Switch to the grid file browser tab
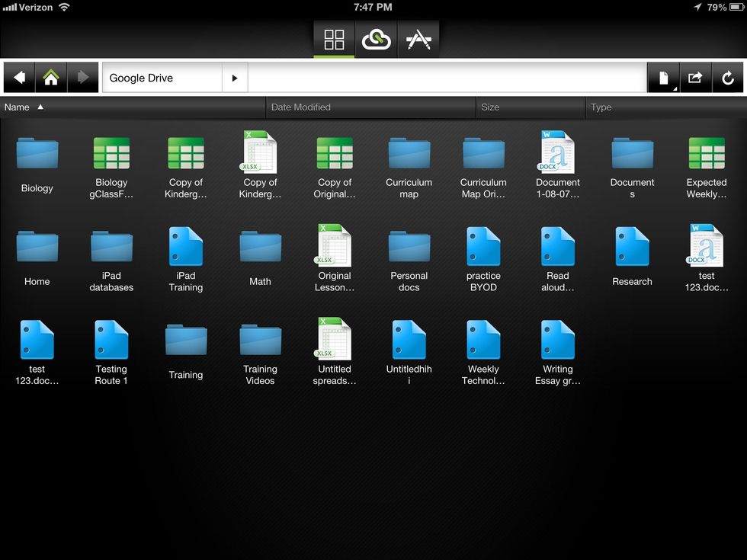The width and height of the screenshot is (747, 560). (334, 40)
